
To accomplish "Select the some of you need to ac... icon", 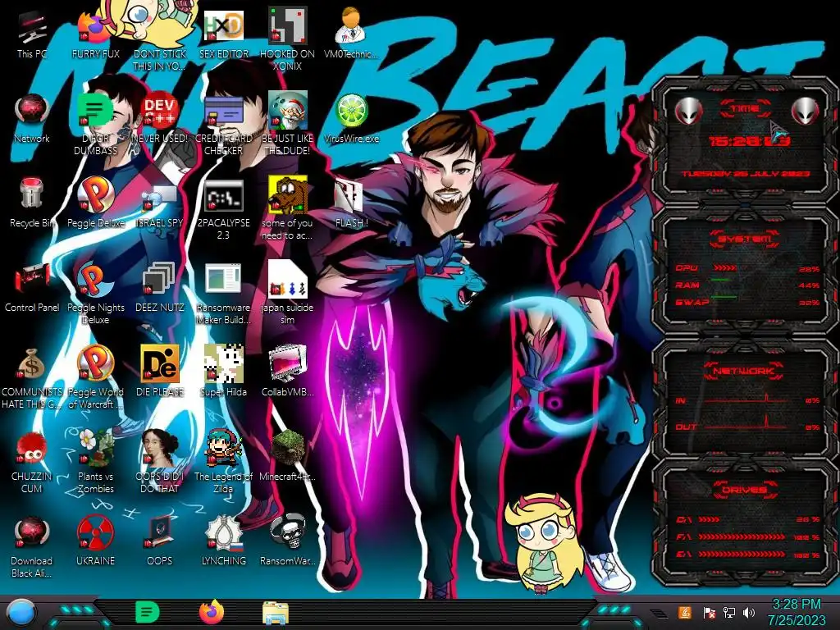I will point(288,209).
